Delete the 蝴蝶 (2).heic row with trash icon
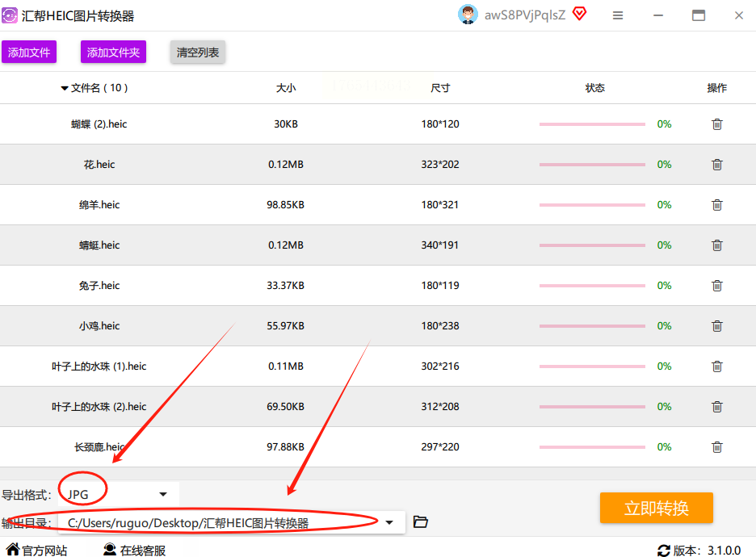The width and height of the screenshot is (756, 557). [717, 124]
